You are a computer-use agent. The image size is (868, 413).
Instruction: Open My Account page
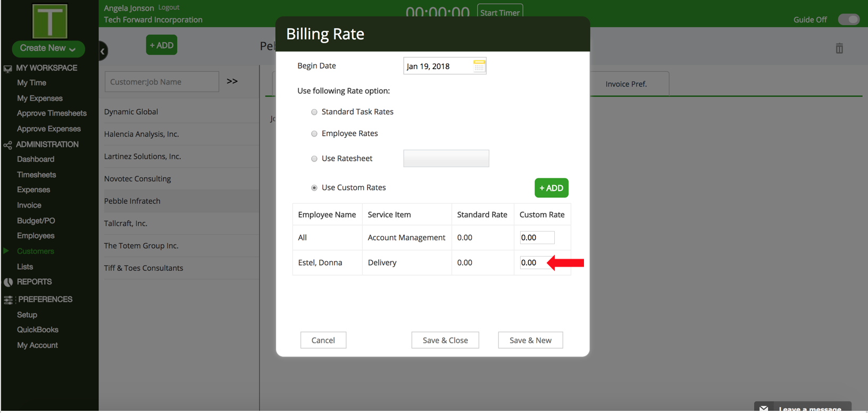click(37, 345)
